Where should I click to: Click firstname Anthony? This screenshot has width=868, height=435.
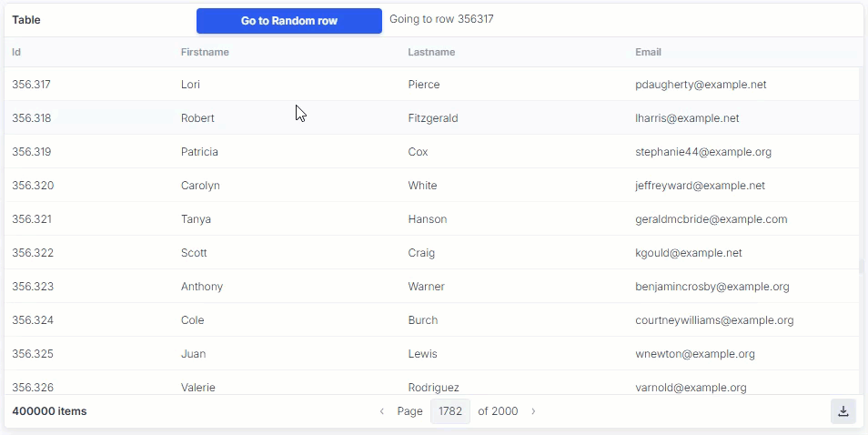point(202,287)
